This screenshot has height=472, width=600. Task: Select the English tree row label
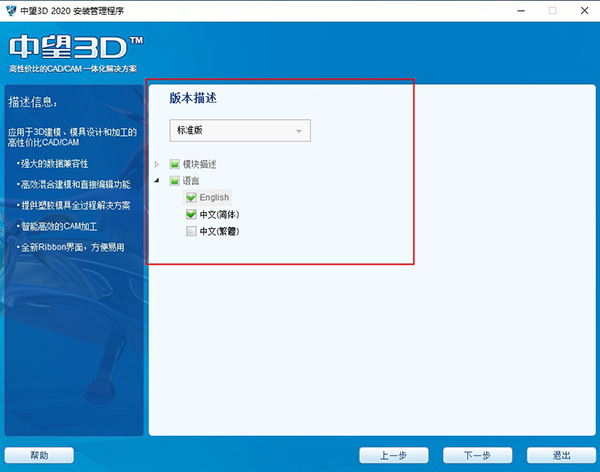pos(214,198)
